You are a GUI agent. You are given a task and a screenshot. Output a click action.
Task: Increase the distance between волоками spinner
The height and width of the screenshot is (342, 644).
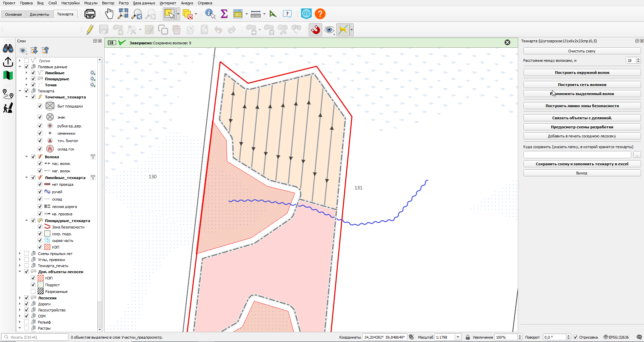click(x=638, y=59)
